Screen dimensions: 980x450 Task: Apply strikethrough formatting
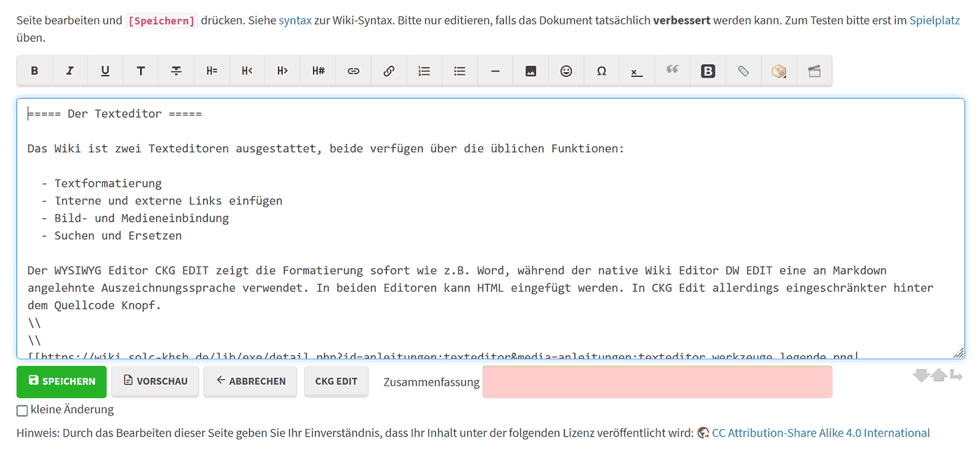pos(176,71)
